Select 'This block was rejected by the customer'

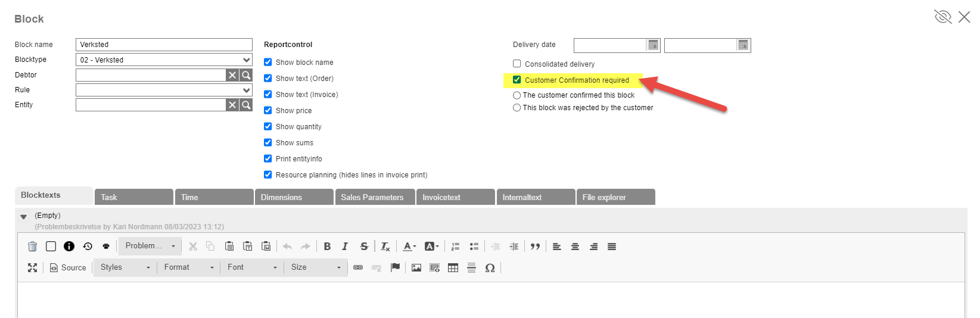click(x=517, y=108)
